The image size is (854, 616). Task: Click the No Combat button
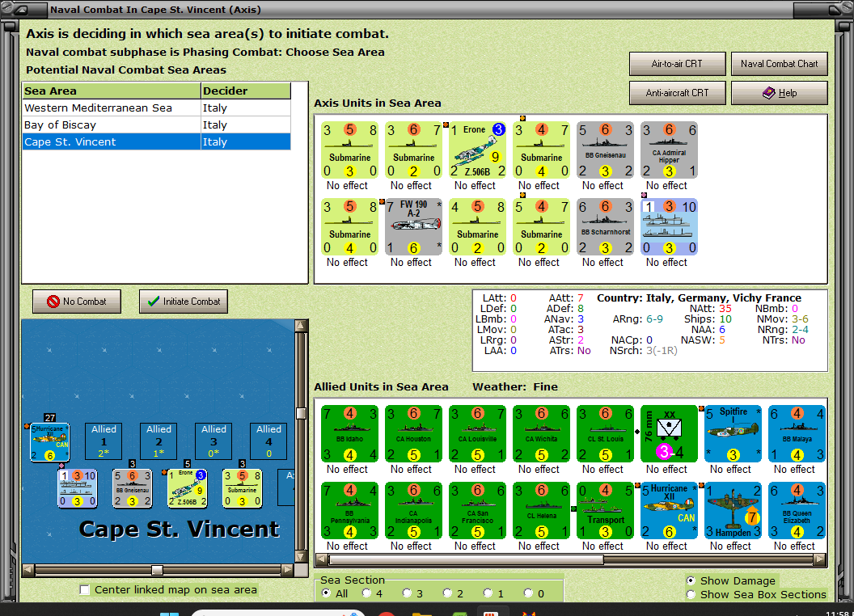(77, 302)
